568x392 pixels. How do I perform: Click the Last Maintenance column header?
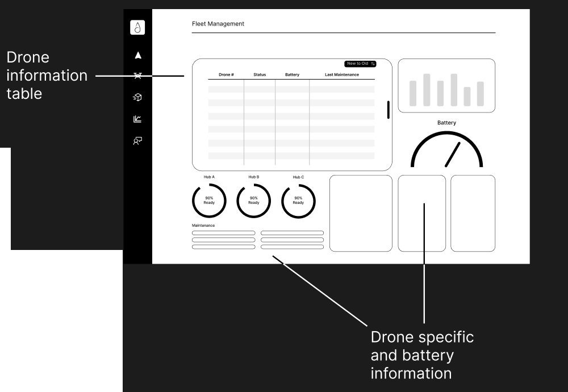click(342, 74)
